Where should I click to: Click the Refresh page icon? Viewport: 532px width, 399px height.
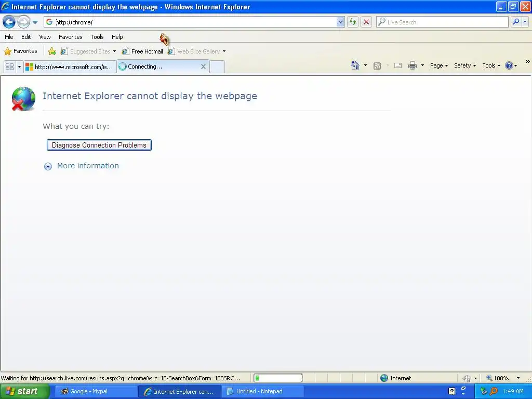[353, 22]
